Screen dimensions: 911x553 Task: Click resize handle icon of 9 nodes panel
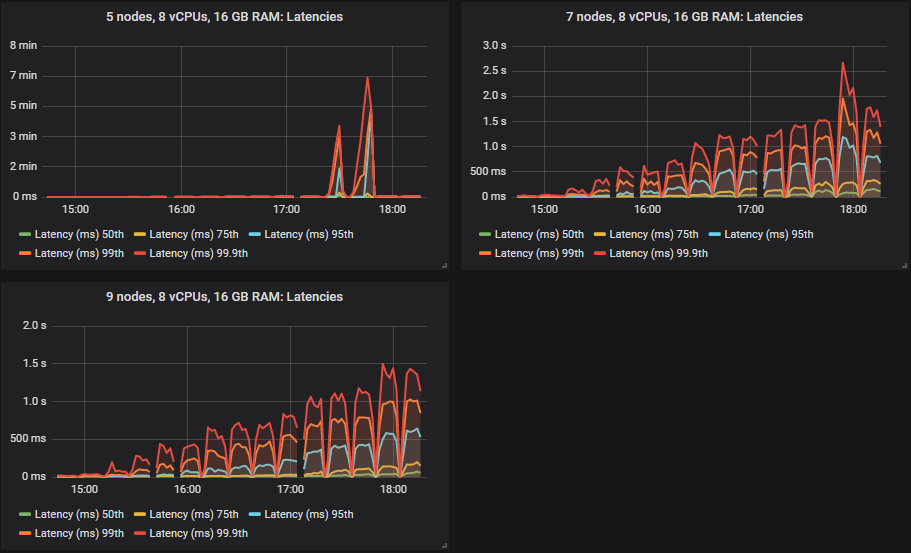[x=443, y=544]
